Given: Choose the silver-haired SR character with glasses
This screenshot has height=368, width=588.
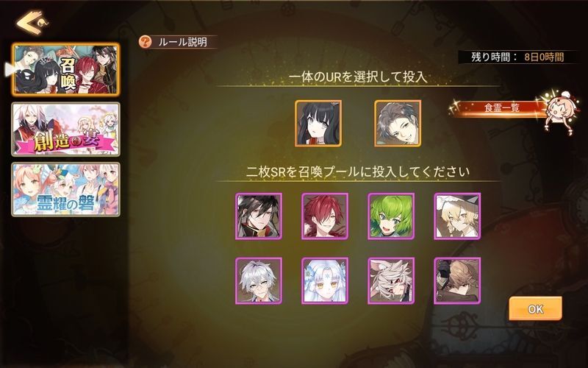Looking at the screenshot, I should click(259, 280).
